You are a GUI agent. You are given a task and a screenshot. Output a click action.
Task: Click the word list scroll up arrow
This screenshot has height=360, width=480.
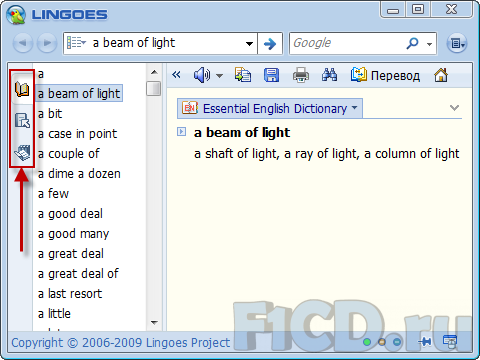tap(154, 72)
